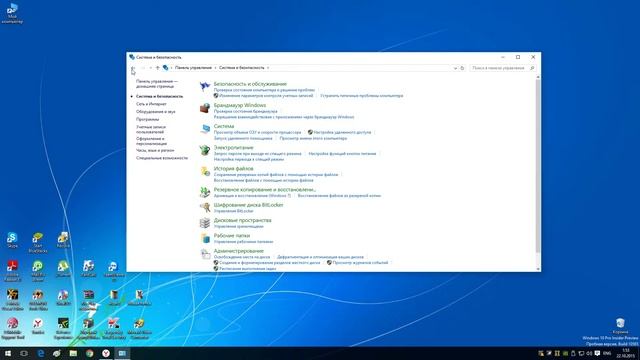Open the Action Center notification icon

tap(597, 353)
